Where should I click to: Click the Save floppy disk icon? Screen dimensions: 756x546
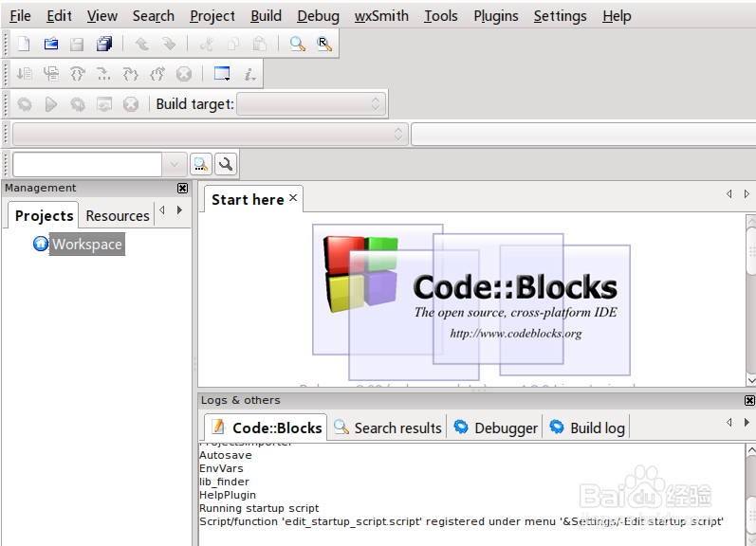click(x=77, y=44)
